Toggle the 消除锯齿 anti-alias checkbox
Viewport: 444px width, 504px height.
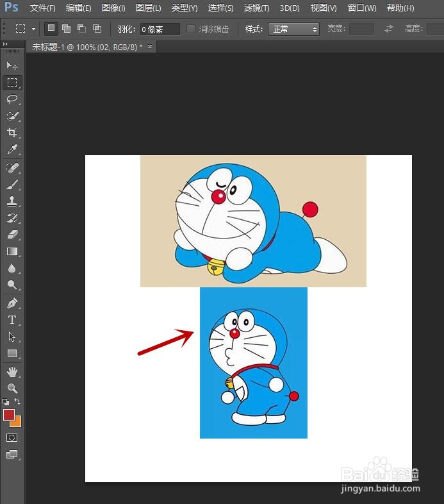tap(190, 29)
